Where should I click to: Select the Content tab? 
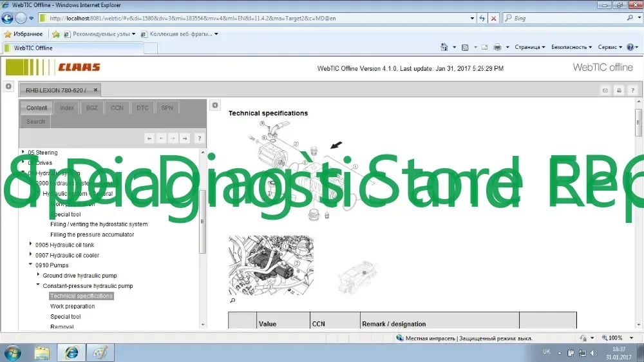tap(37, 108)
